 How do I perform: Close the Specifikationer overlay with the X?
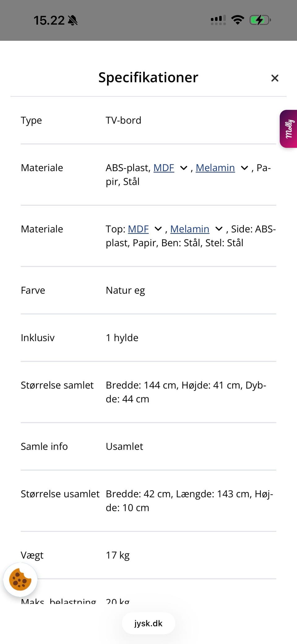click(x=275, y=78)
